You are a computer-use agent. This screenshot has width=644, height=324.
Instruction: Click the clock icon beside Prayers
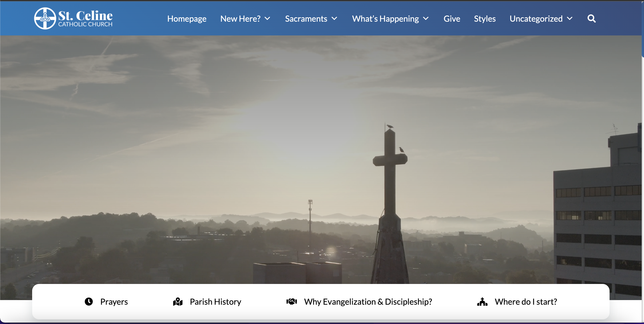pyautogui.click(x=88, y=301)
